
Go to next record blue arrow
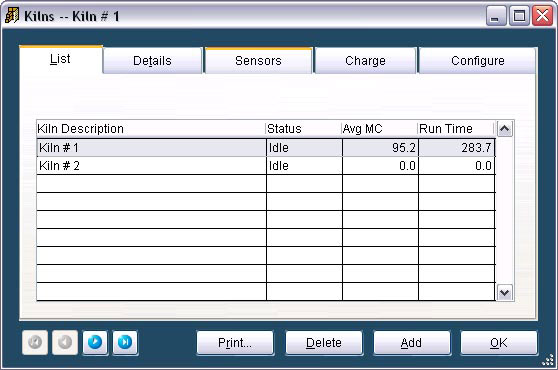[x=95, y=342]
